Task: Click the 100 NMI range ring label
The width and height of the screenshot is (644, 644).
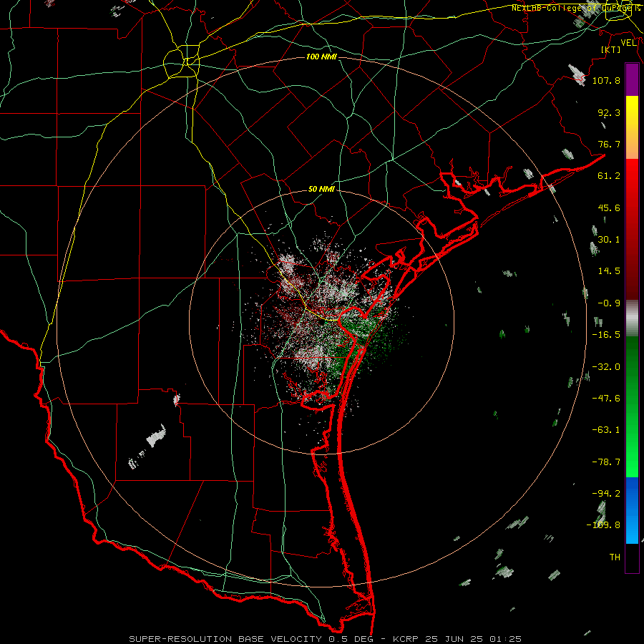Action: click(321, 57)
